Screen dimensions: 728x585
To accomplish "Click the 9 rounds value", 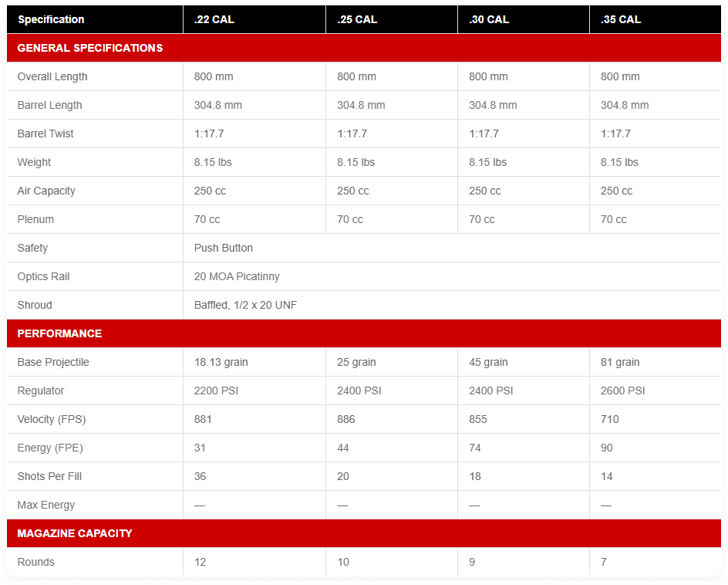I will tap(472, 562).
